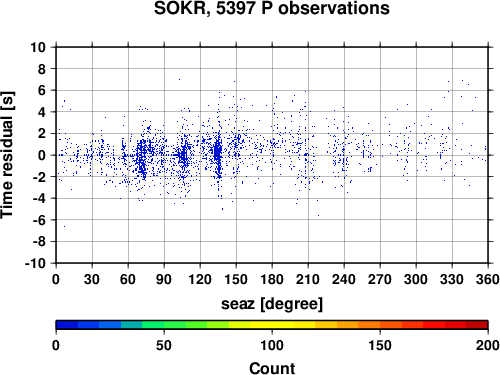The image size is (500, 375).
Task: Click the y-axis tick label 10
Action: pyautogui.click(x=38, y=47)
